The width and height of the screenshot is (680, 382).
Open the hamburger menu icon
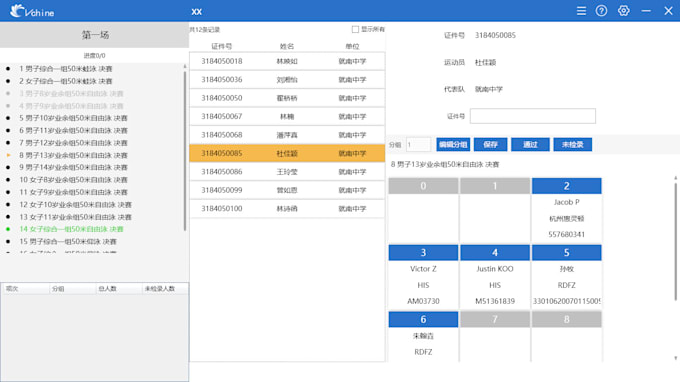(x=581, y=11)
